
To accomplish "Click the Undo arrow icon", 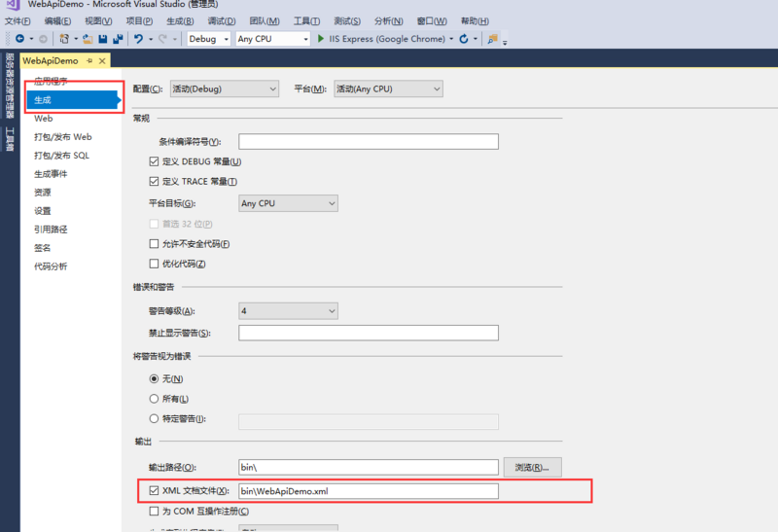I will [138, 39].
